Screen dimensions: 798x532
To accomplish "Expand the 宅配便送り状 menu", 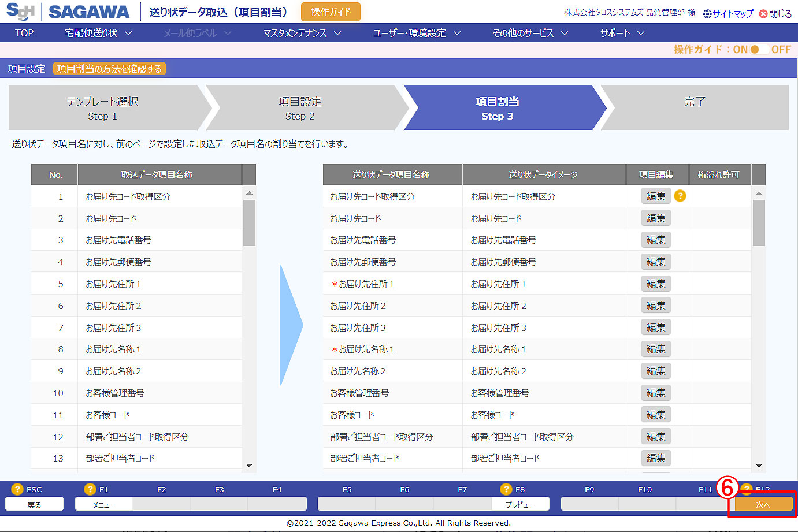I will click(x=98, y=33).
